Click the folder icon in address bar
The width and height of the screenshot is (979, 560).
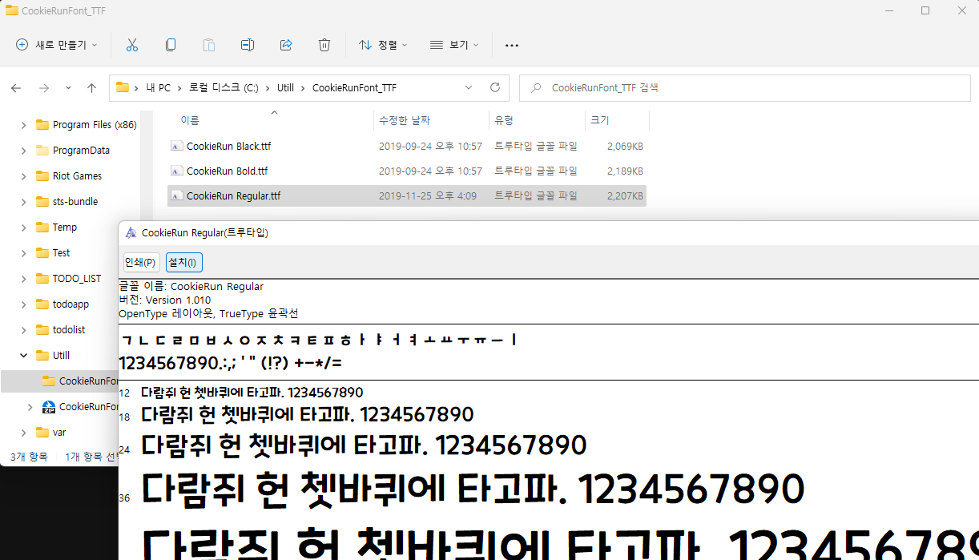coord(123,87)
